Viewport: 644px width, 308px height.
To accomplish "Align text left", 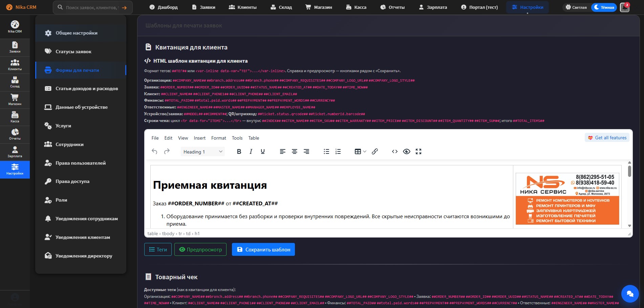I will (283, 151).
